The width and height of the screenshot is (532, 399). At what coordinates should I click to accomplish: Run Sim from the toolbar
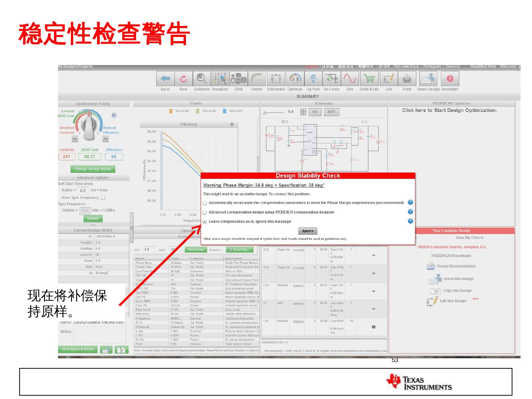tap(350, 78)
